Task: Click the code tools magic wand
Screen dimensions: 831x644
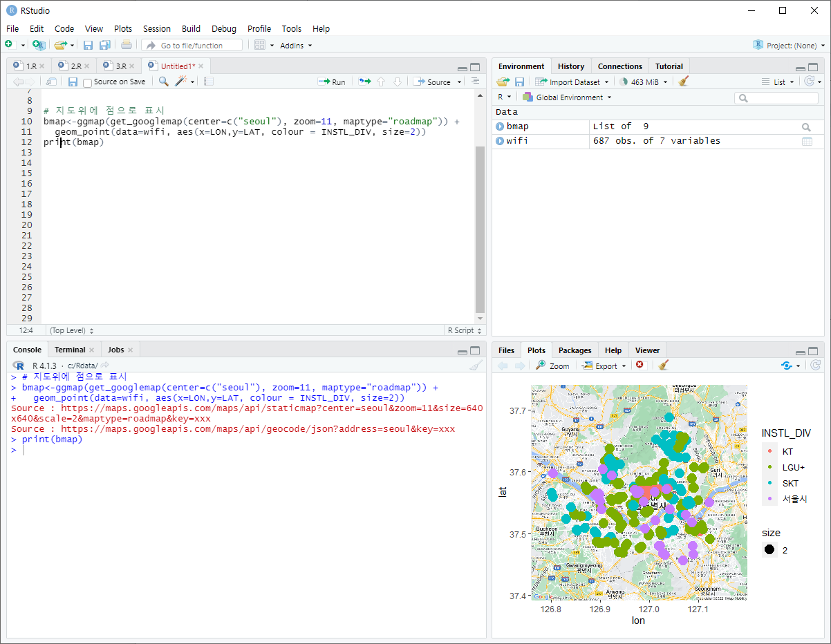Action: click(x=181, y=82)
